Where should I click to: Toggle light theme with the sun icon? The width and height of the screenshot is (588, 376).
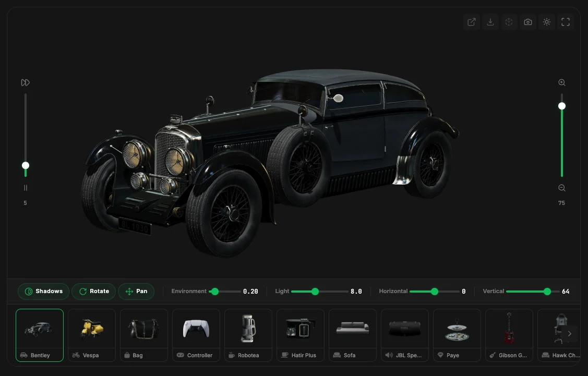tap(547, 22)
